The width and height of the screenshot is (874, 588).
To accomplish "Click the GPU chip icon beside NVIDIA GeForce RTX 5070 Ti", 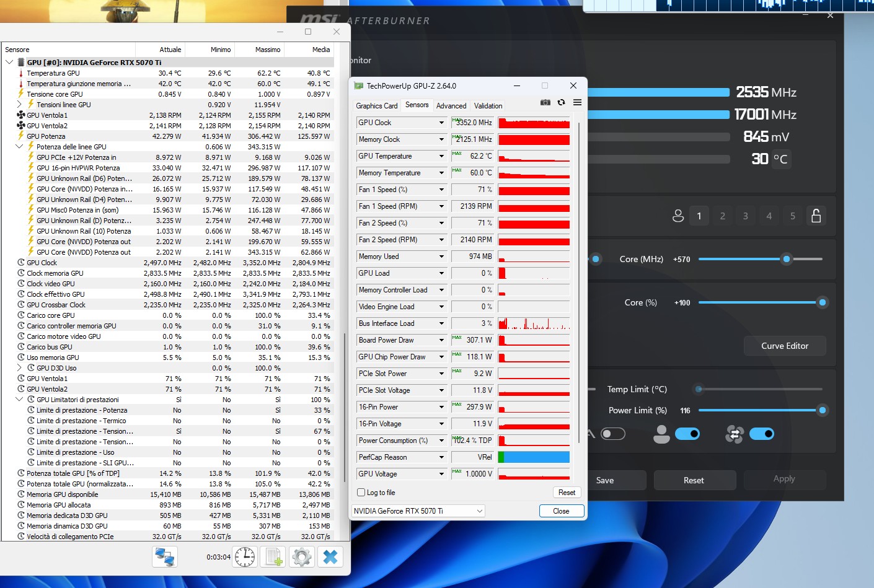I will pos(21,63).
